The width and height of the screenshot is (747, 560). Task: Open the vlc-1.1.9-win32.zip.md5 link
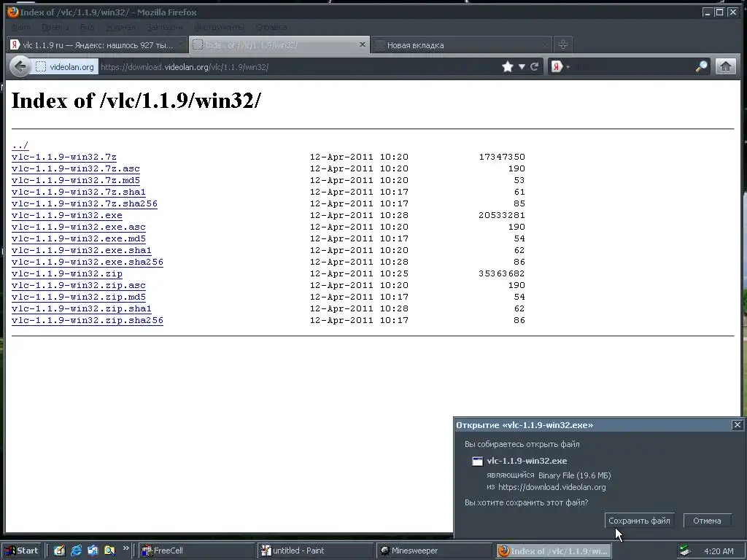pyautogui.click(x=79, y=297)
